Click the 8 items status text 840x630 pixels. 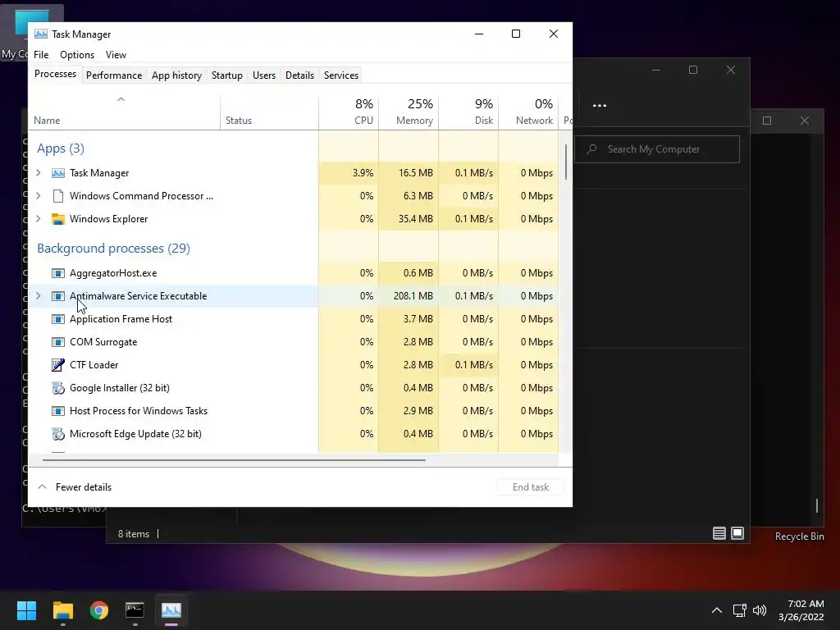(134, 534)
